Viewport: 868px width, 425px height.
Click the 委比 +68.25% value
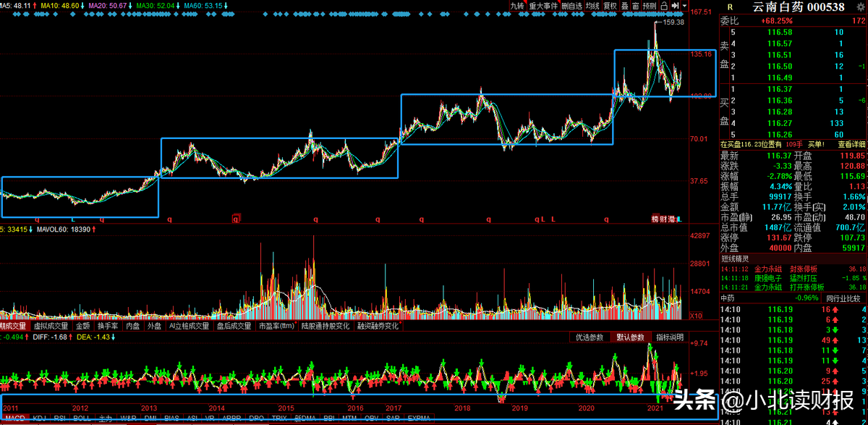(778, 21)
